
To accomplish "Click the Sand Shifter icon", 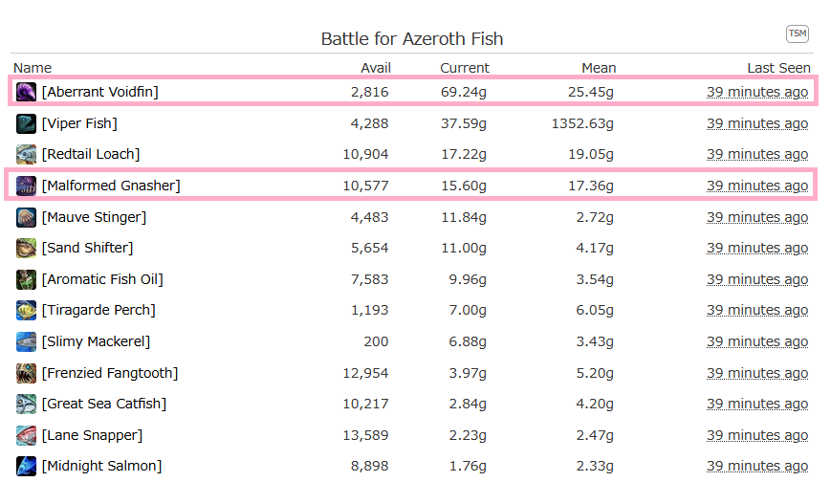I will click(x=26, y=248).
